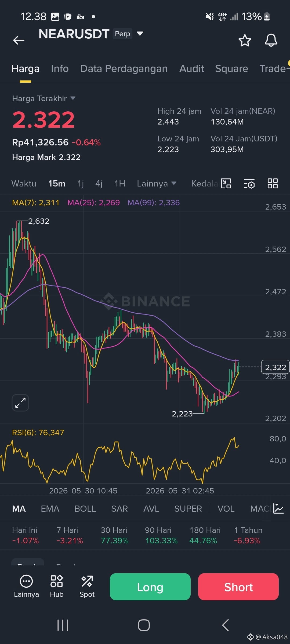
Task: Tap the chart drawing tools icon
Action: pos(226,184)
